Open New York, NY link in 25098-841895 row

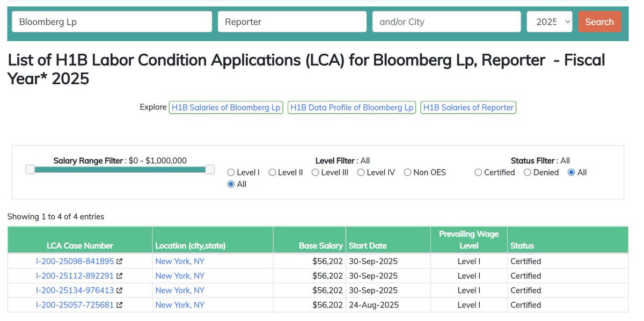tap(180, 261)
